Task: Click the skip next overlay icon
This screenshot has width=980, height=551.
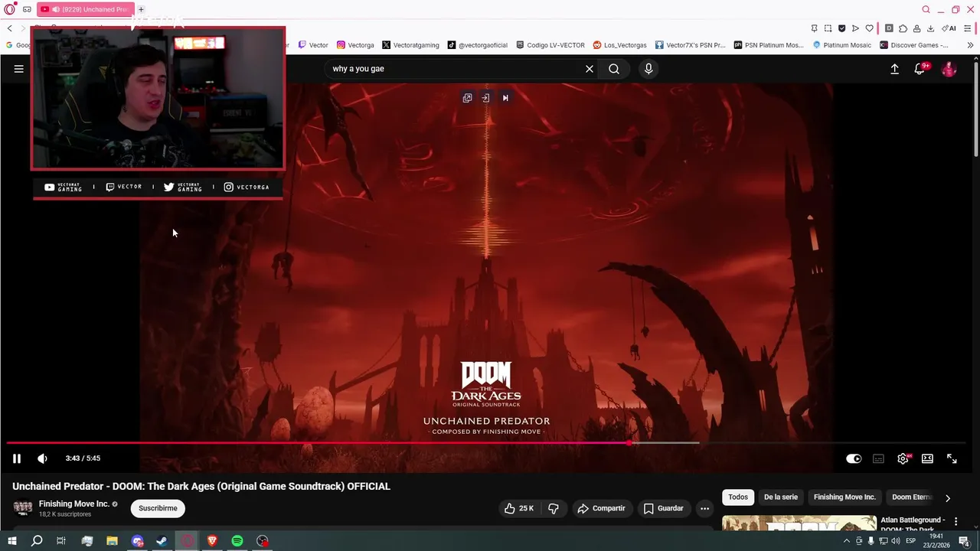Action: click(x=505, y=98)
